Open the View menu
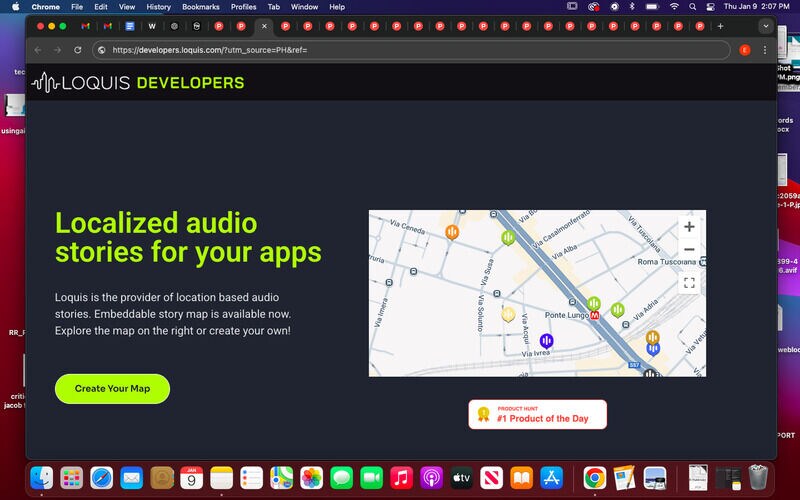The width and height of the screenshot is (800, 500). coord(127,7)
